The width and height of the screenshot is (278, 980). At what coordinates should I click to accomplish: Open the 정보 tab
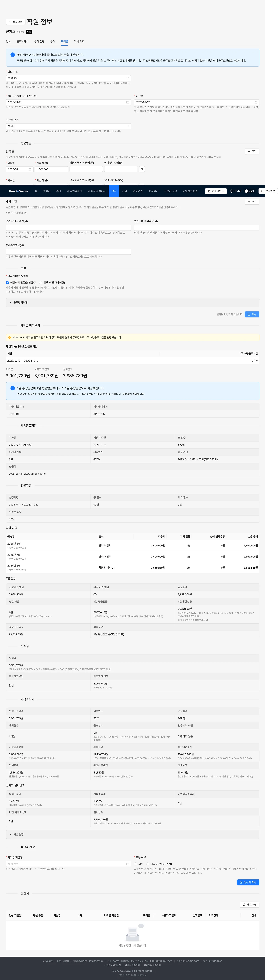[x=8, y=42]
